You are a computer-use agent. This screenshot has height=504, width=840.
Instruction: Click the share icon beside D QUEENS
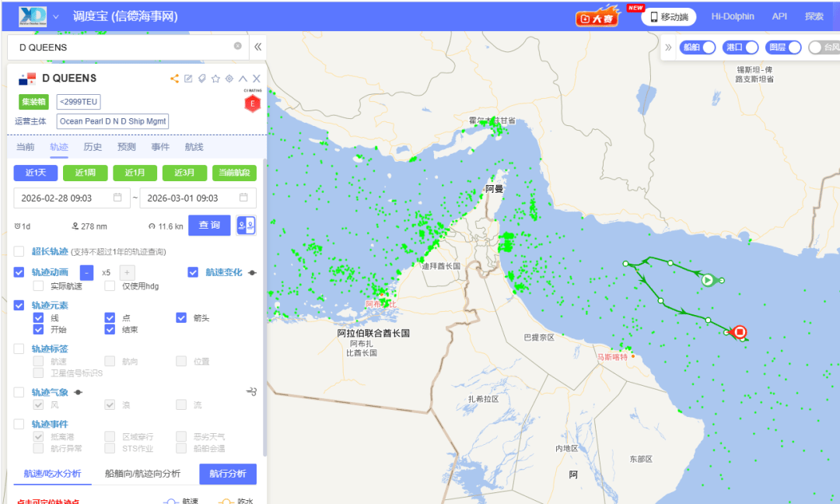174,79
